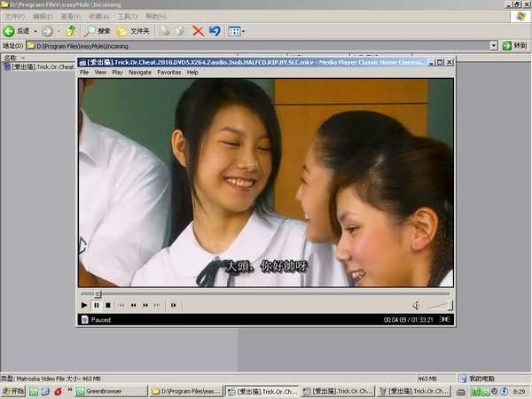Open the Favorites menu in the player
The image size is (532, 399).
pos(169,73)
